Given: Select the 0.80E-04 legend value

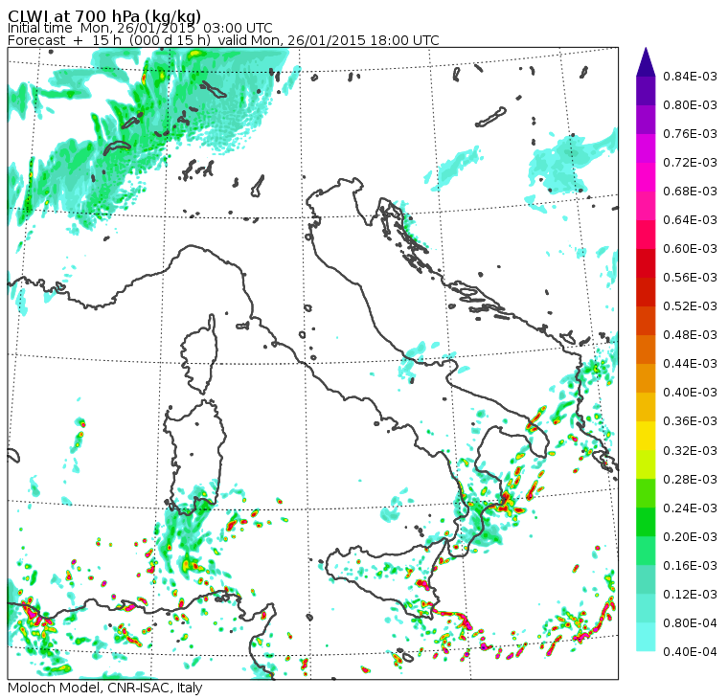Looking at the screenshot, I should (690, 623).
